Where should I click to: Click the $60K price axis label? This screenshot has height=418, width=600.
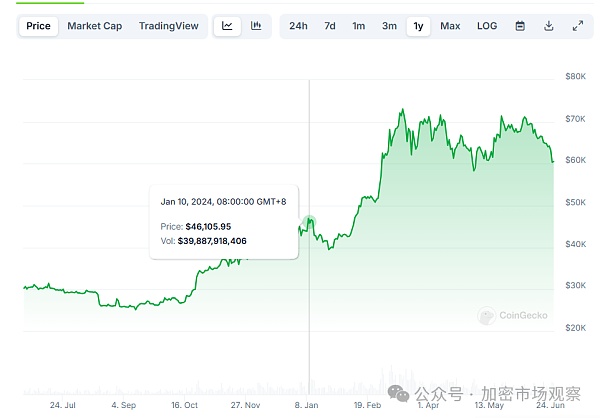coord(575,160)
